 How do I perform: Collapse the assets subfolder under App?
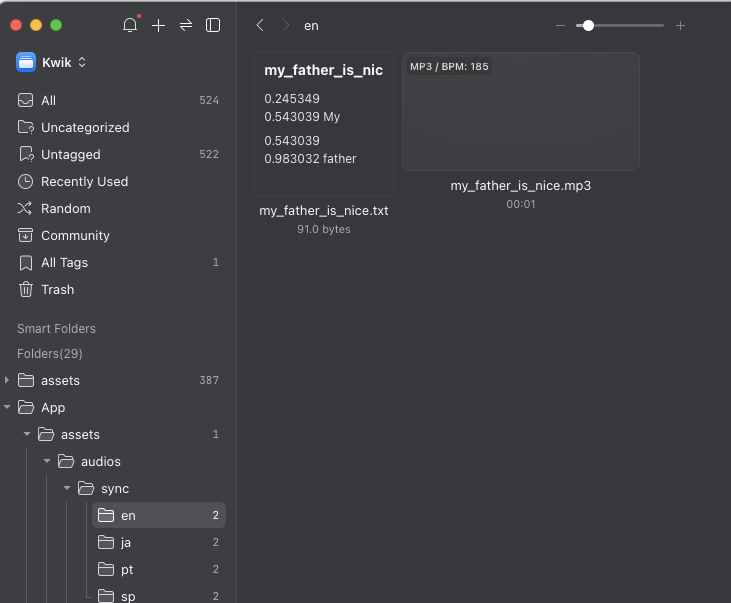click(x=27, y=434)
